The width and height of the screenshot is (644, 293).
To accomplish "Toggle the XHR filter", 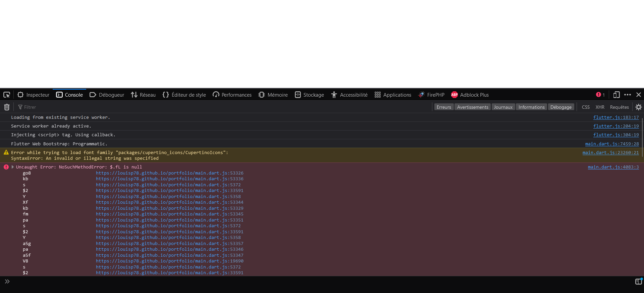I will pos(600,107).
